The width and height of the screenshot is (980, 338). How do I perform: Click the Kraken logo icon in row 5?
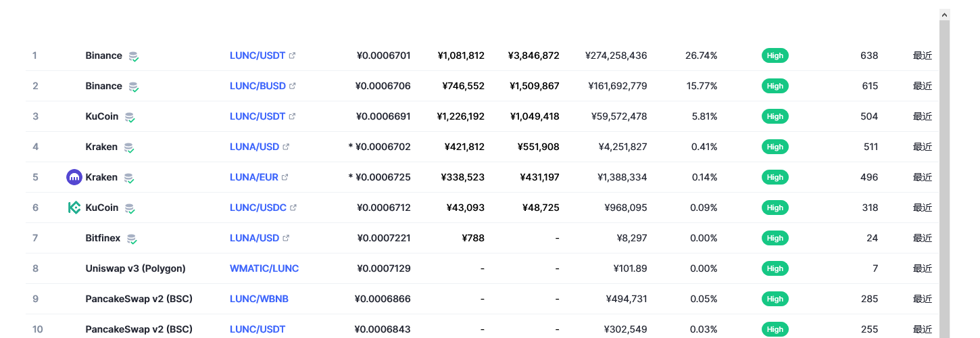(x=74, y=177)
